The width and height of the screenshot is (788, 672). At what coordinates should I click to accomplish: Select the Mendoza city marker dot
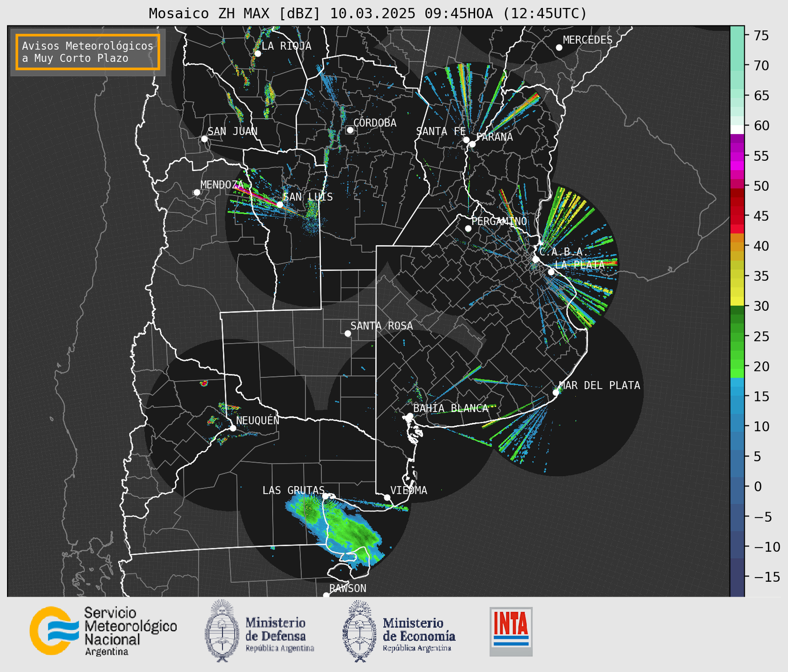(197, 193)
